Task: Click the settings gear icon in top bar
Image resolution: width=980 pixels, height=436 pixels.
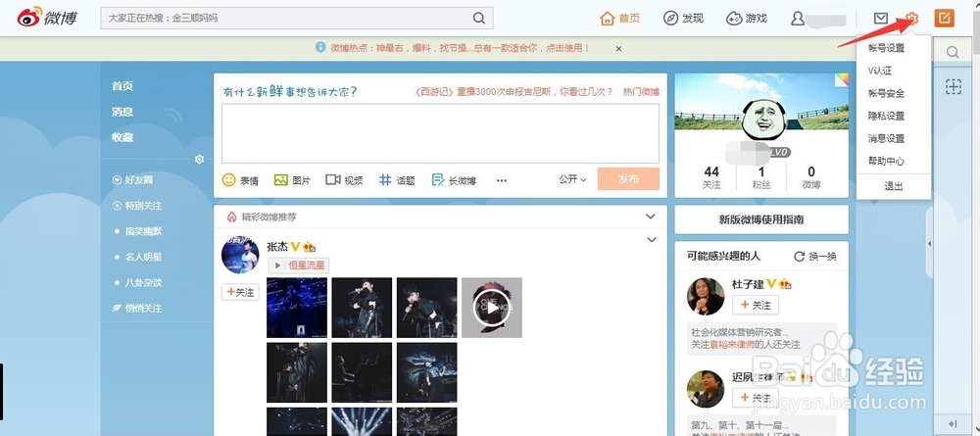Action: click(912, 18)
